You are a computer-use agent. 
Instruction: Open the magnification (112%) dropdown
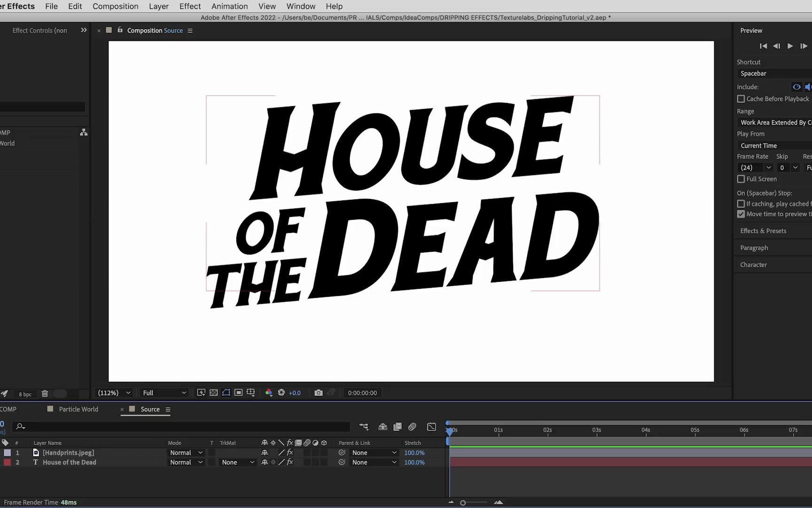tap(114, 393)
